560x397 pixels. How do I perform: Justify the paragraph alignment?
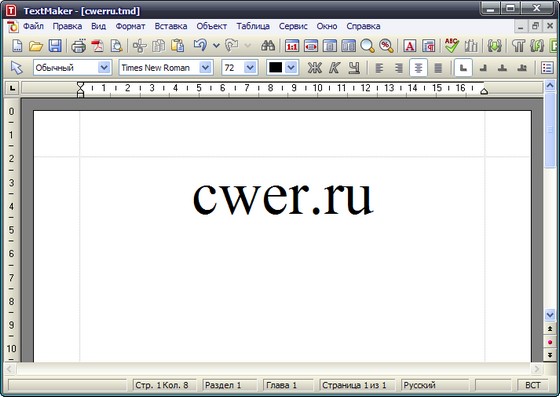438,67
